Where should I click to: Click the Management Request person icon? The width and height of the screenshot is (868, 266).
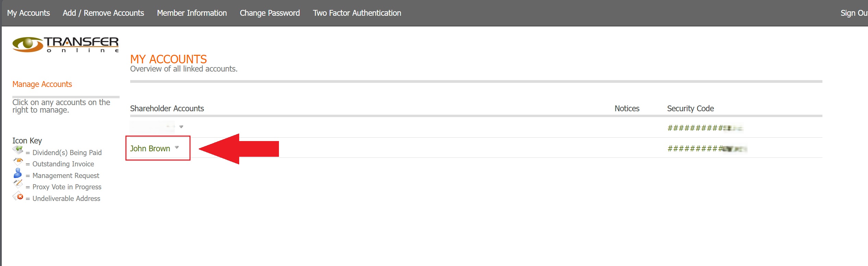(x=17, y=173)
